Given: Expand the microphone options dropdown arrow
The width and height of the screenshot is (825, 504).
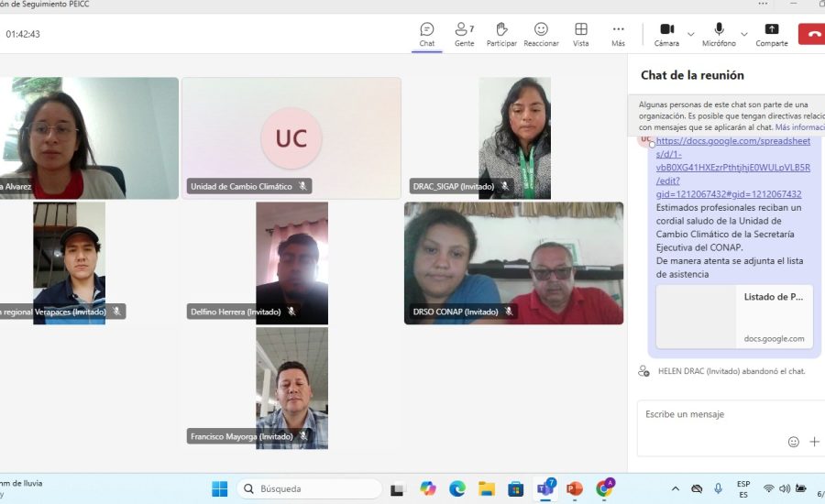Looking at the screenshot, I should click(x=744, y=35).
